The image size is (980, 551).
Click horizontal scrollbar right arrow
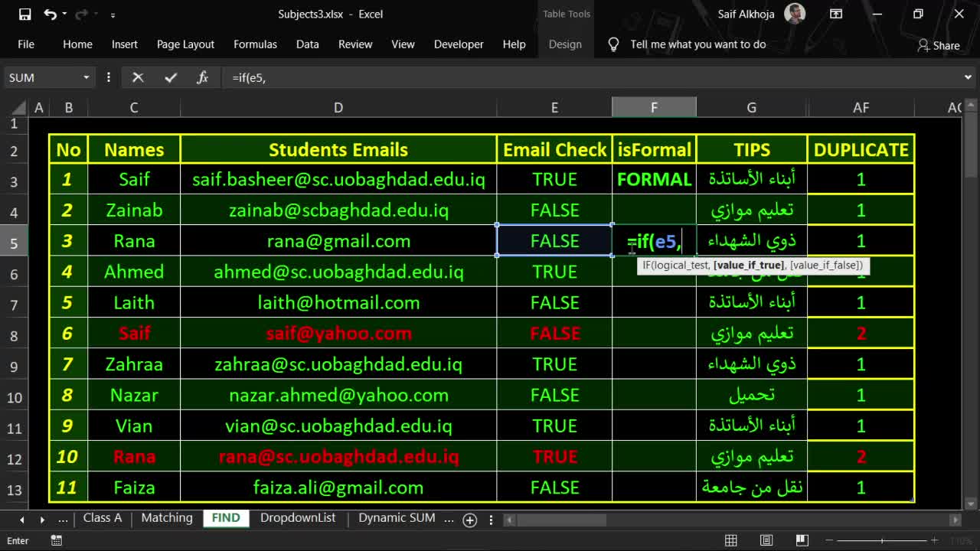(955, 520)
